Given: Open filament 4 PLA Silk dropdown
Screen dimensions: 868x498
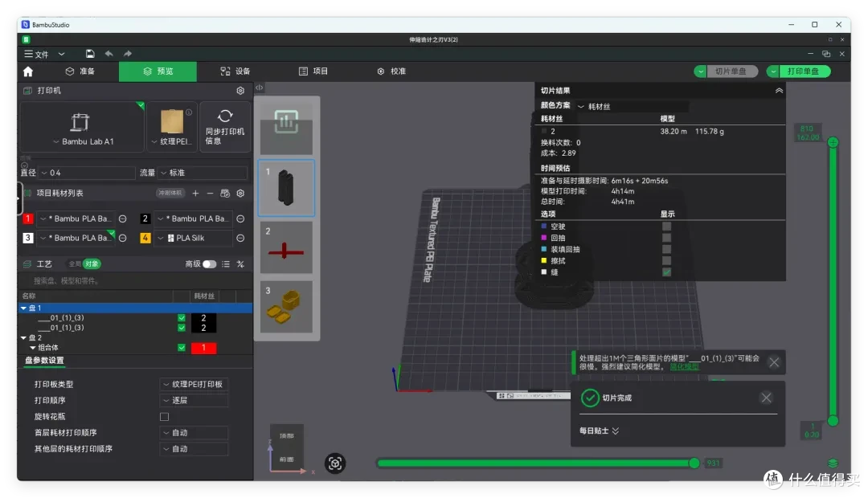Looking at the screenshot, I should pos(193,238).
